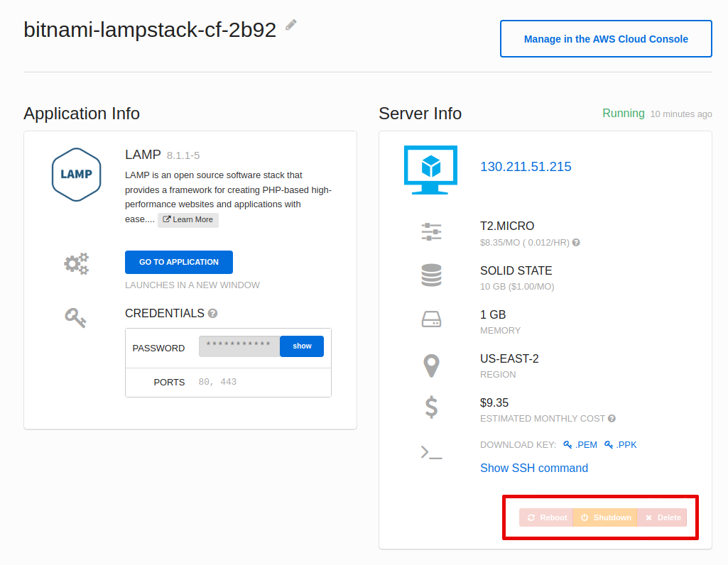Launch Go To Application
The height and width of the screenshot is (565, 728).
click(179, 262)
